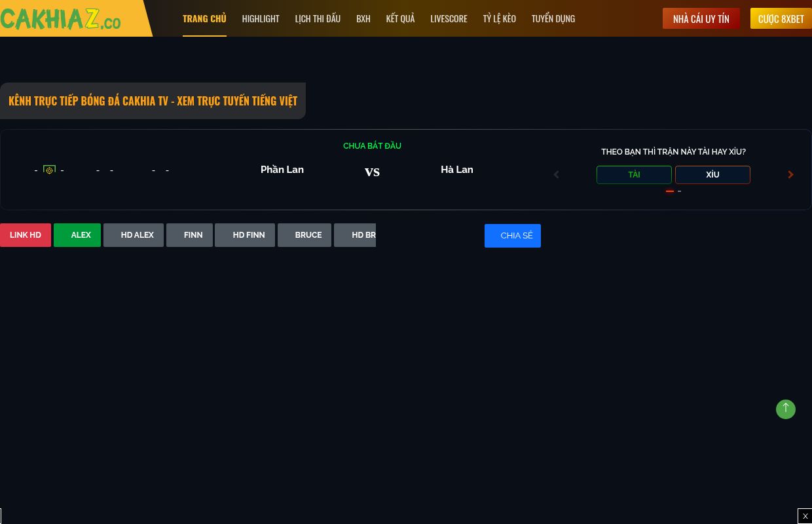812x524 pixels.
Task: Click the green scroll-to-top arrow button
Action: 786,409
